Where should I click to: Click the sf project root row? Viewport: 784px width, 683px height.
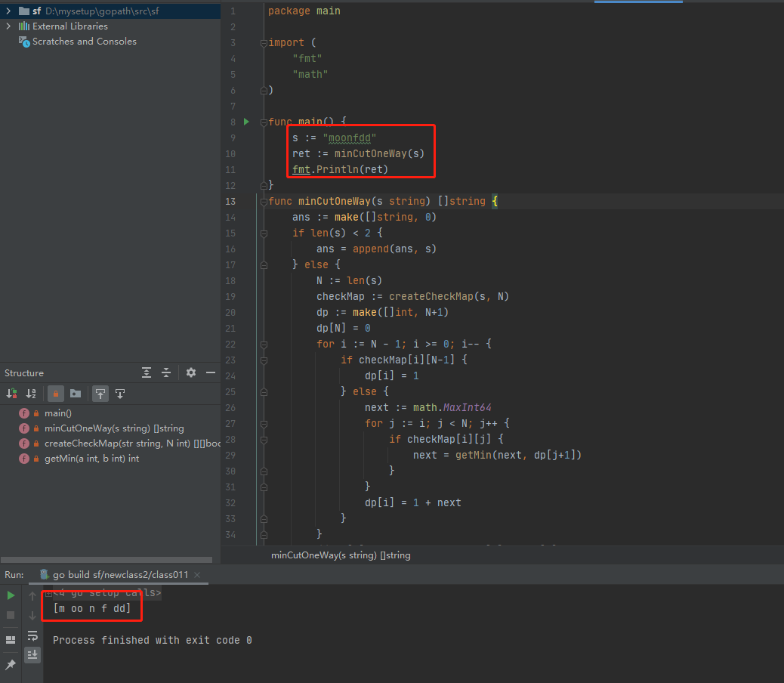click(x=110, y=11)
